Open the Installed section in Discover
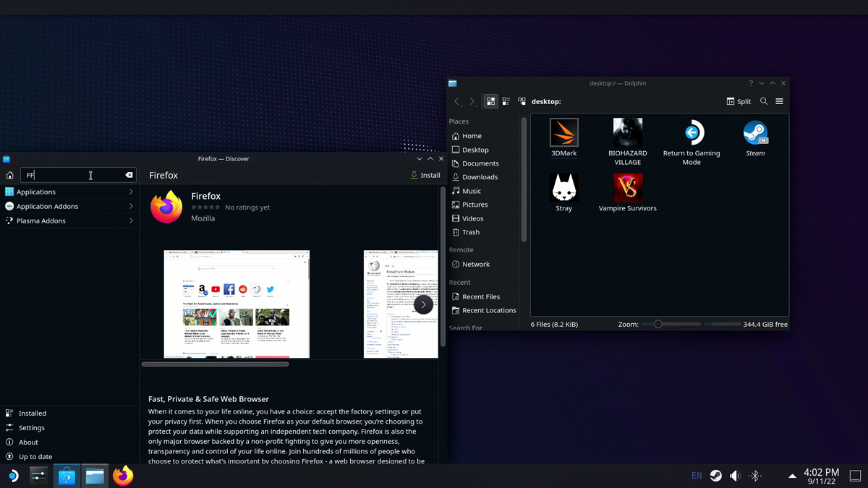The width and height of the screenshot is (868, 488). click(x=69, y=414)
